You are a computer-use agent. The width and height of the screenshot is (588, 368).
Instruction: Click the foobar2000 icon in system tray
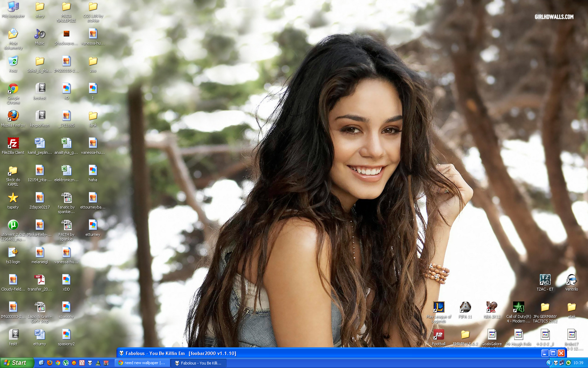point(556,363)
